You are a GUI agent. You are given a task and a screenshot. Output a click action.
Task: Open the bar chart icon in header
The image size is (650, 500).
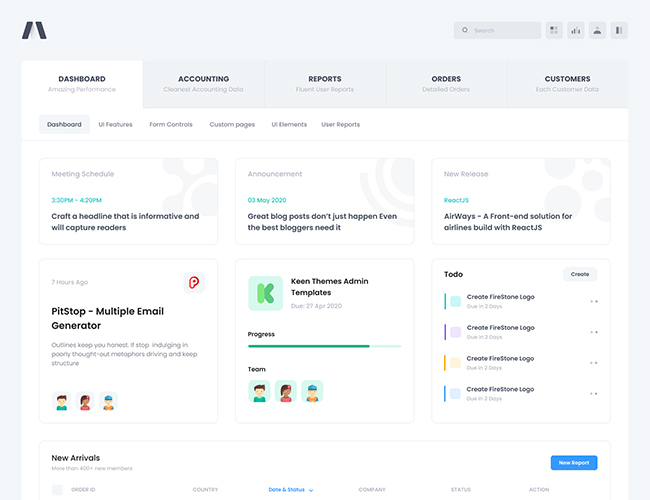[576, 30]
